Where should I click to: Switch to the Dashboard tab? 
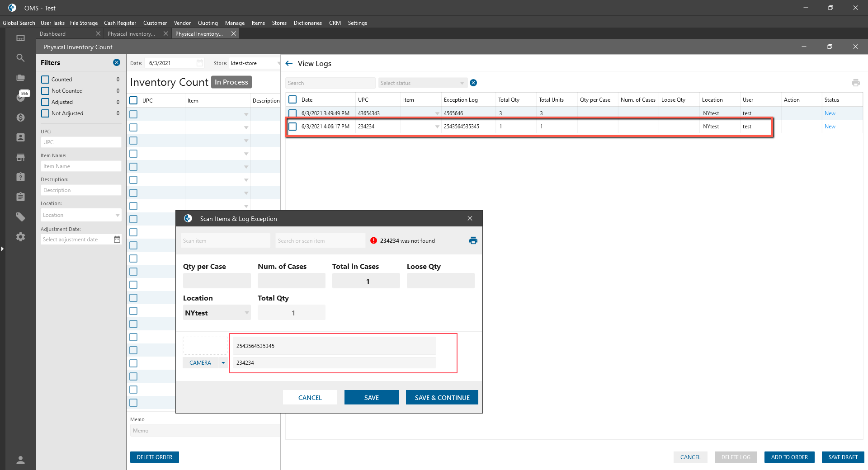coord(53,34)
